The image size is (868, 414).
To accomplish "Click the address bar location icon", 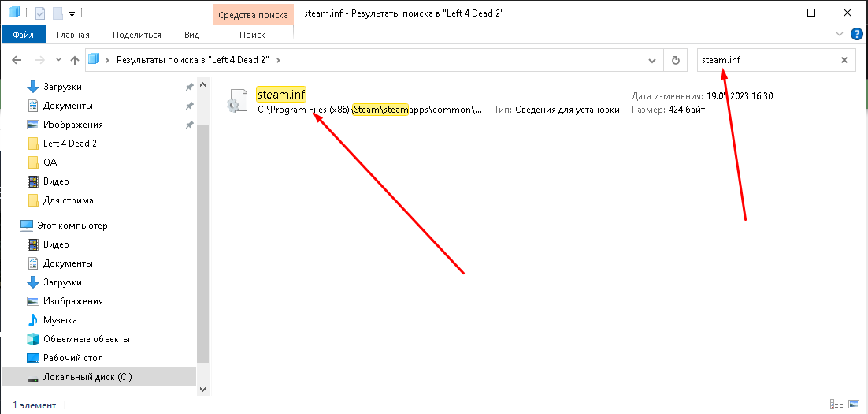I will click(x=94, y=59).
